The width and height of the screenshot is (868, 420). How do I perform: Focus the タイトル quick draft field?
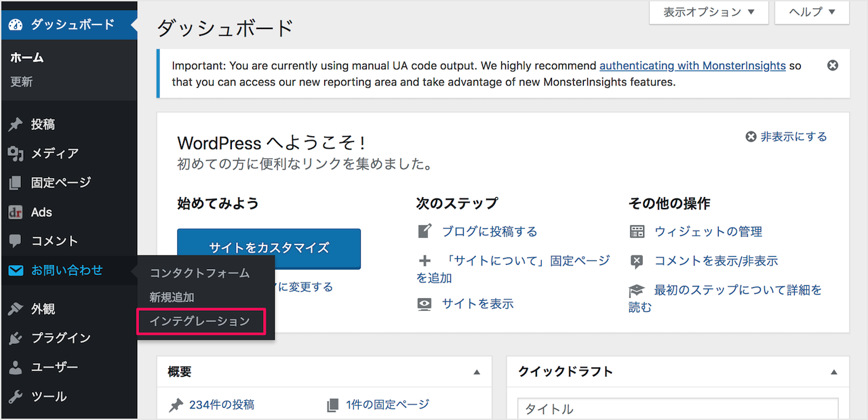tap(677, 408)
